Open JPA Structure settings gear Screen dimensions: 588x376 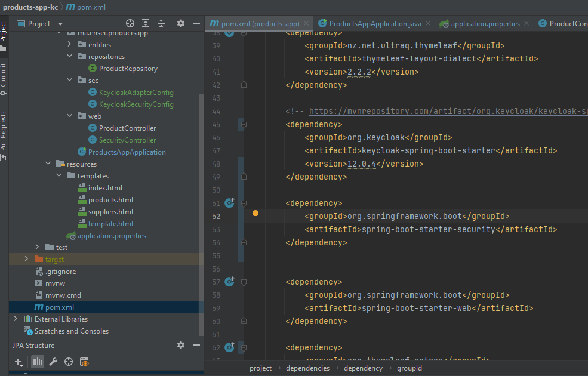pyautogui.click(x=181, y=345)
